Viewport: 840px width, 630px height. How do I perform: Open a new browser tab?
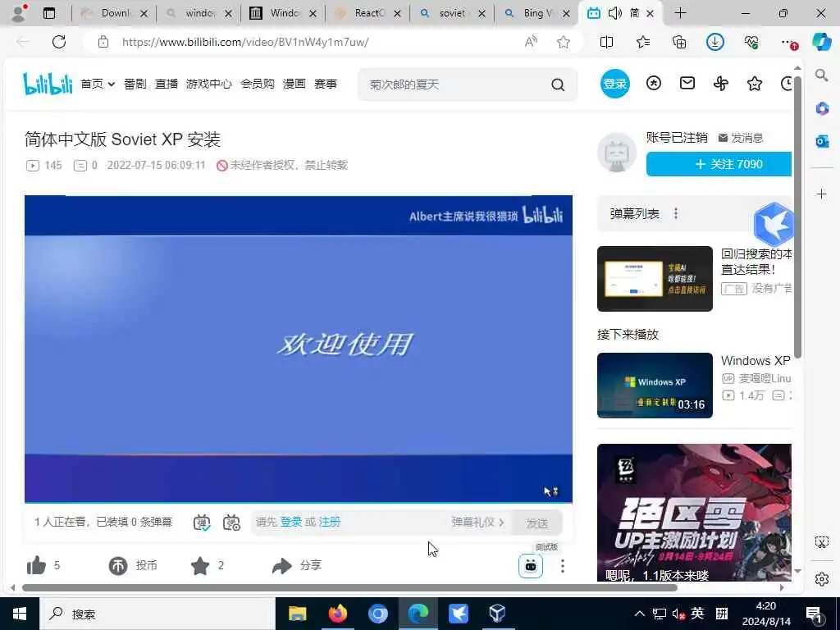point(680,13)
